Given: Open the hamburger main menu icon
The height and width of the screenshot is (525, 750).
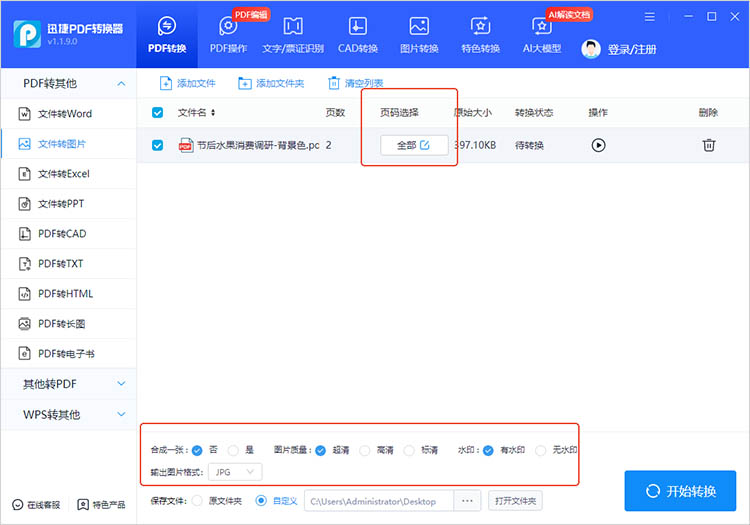Looking at the screenshot, I should point(649,17).
